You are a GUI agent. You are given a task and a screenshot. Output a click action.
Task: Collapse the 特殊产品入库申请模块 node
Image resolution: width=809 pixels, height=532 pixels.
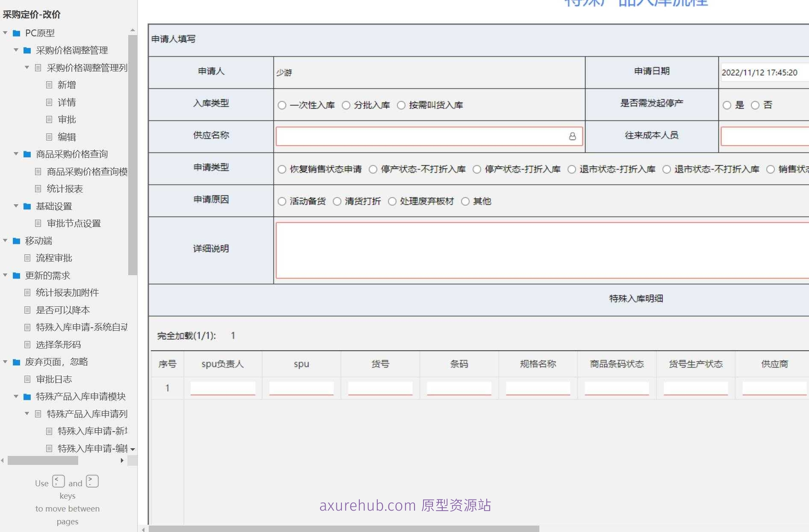click(15, 397)
